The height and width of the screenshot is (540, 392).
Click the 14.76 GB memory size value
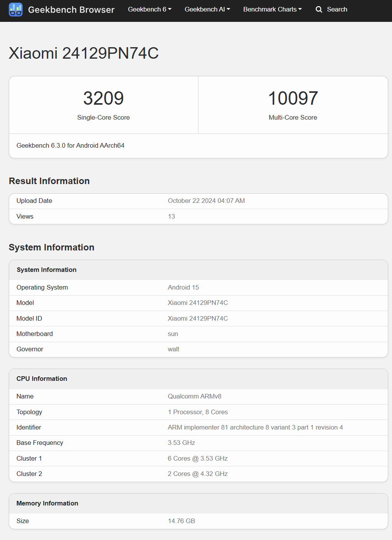pyautogui.click(x=181, y=521)
